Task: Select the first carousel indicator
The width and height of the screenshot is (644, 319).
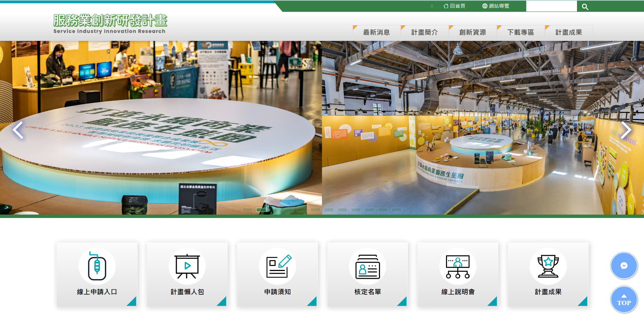Action: click(248, 210)
